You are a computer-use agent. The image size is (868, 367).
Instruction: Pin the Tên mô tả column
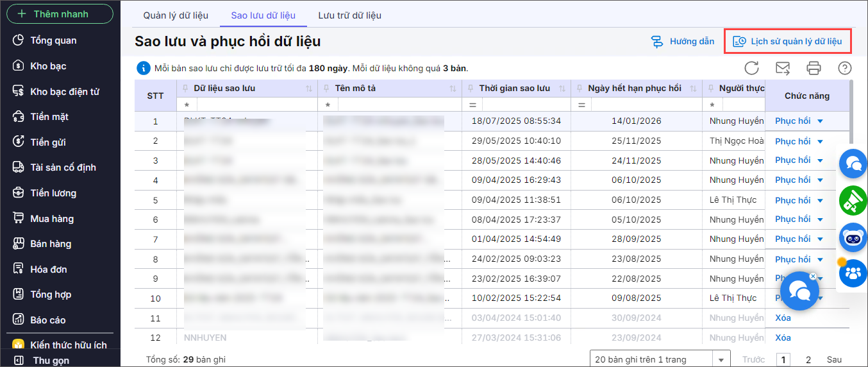click(326, 89)
